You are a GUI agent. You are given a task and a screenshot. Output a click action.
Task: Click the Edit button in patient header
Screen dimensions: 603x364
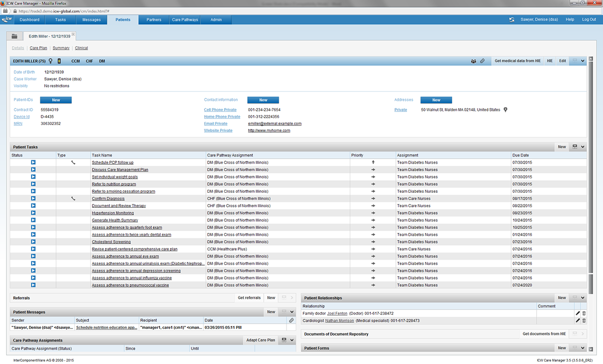(x=562, y=61)
